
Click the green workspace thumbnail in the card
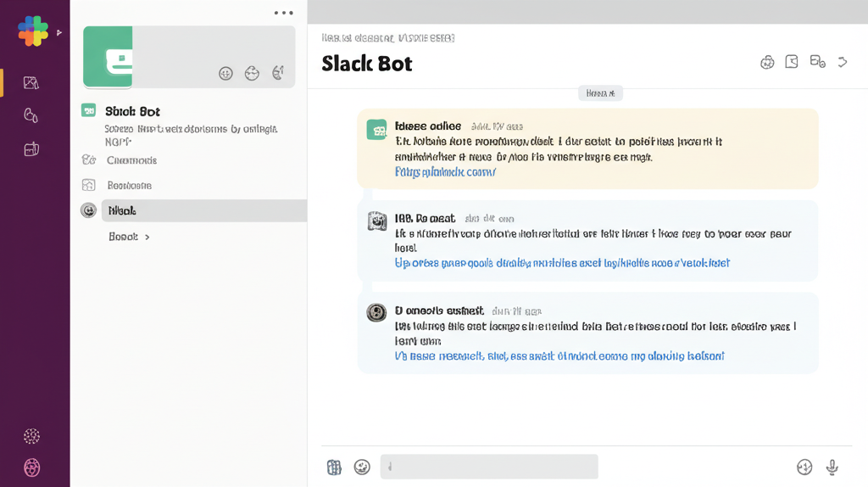(x=108, y=57)
